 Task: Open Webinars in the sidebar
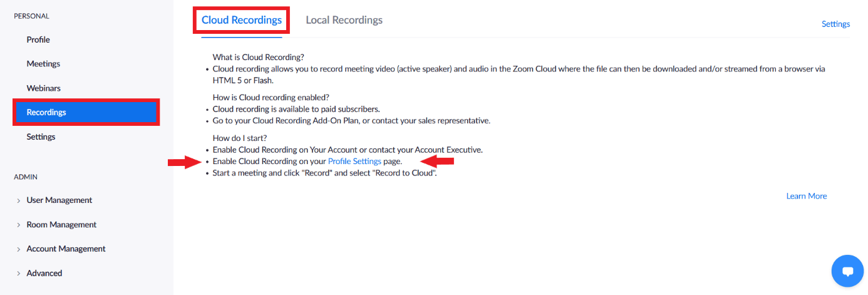pos(43,88)
